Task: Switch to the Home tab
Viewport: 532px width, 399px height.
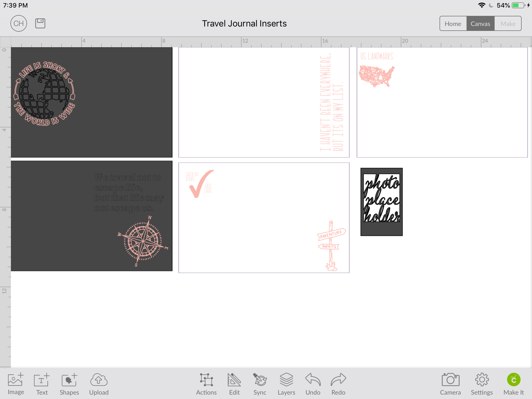Action: coord(453,24)
